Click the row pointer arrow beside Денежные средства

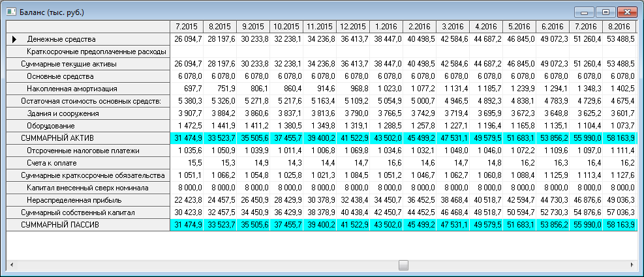(14, 39)
